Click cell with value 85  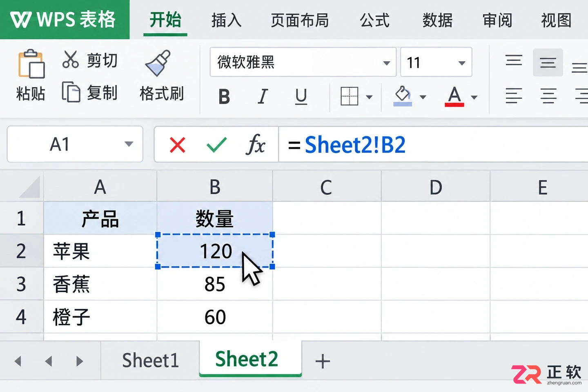[x=215, y=284]
